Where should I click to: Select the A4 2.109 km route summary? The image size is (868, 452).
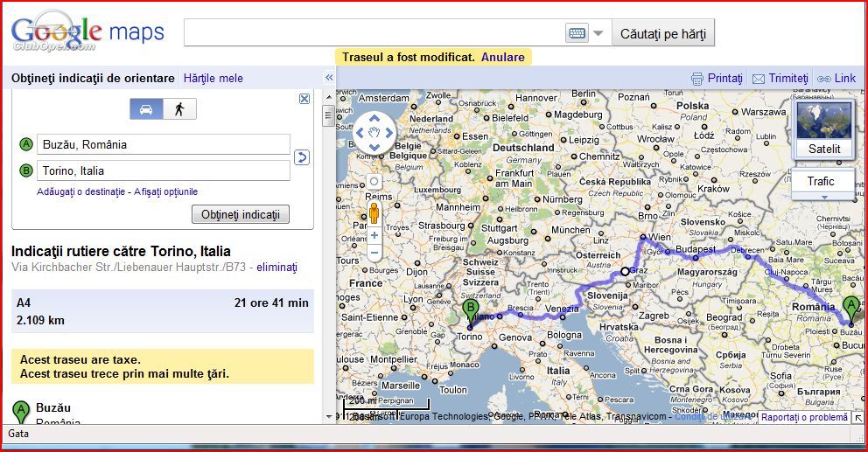163,311
